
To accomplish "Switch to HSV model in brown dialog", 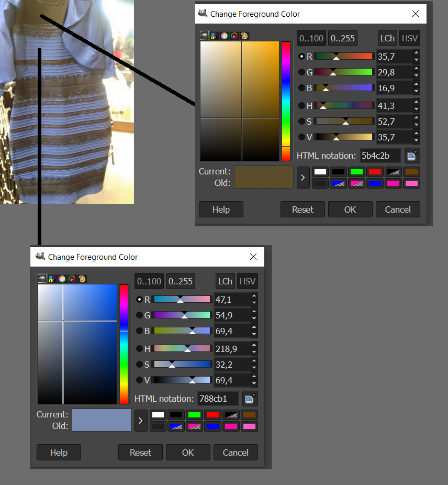I will click(410, 38).
